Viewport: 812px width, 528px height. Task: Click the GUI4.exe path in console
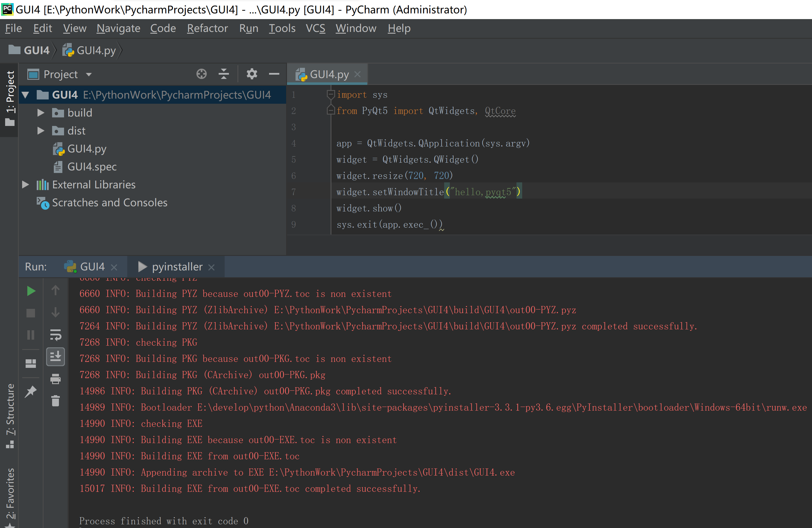(x=392, y=473)
